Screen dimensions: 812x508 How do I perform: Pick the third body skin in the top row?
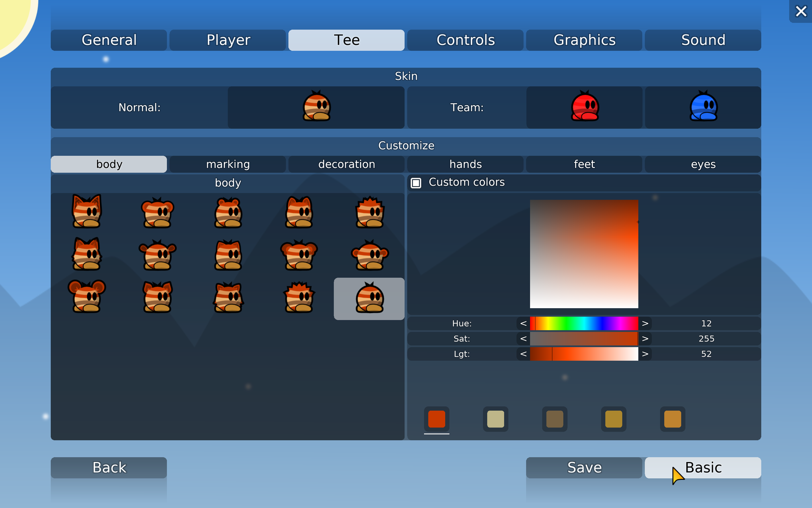(x=228, y=213)
